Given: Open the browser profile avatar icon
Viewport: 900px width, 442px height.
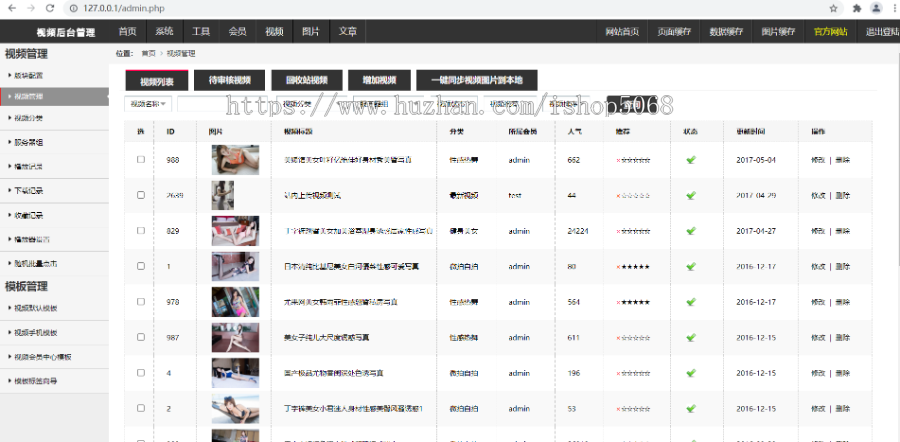Looking at the screenshot, I should pyautogui.click(x=877, y=8).
